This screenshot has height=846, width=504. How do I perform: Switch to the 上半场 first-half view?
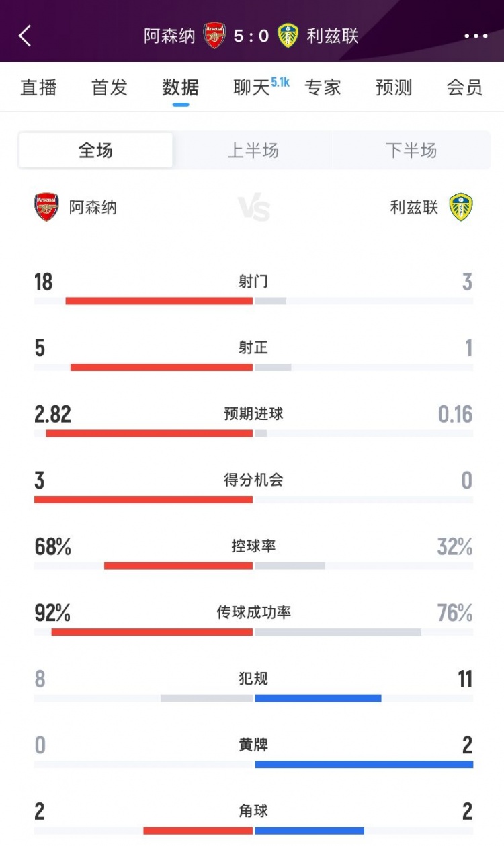point(252,151)
